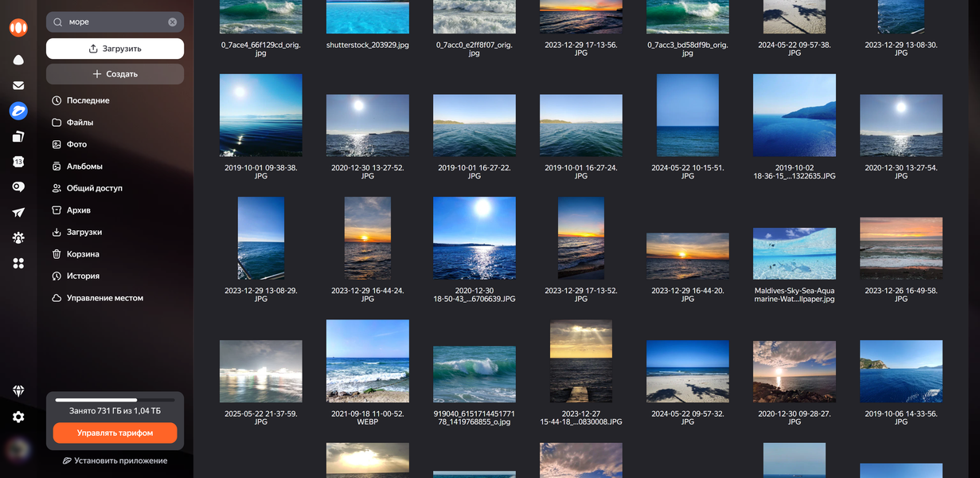Select the Maldives-Sky-Sea-Aquamarine wallpaper thumbnail

click(x=794, y=253)
